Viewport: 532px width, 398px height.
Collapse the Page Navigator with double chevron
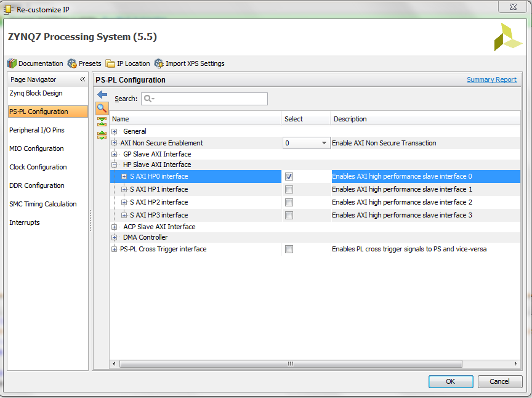[83, 79]
